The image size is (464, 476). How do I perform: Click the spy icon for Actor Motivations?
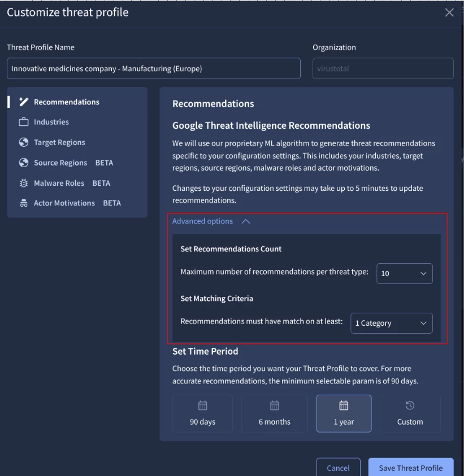(x=24, y=203)
